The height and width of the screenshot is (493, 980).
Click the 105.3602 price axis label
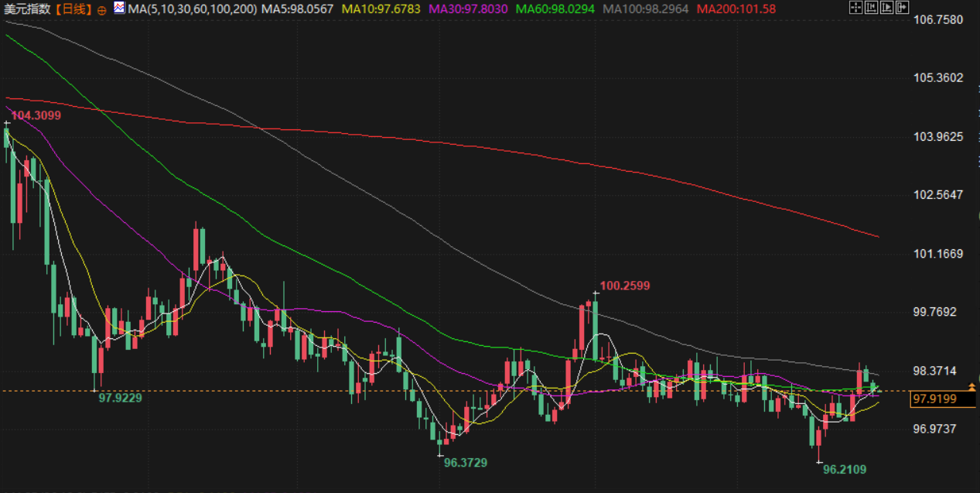(938, 77)
